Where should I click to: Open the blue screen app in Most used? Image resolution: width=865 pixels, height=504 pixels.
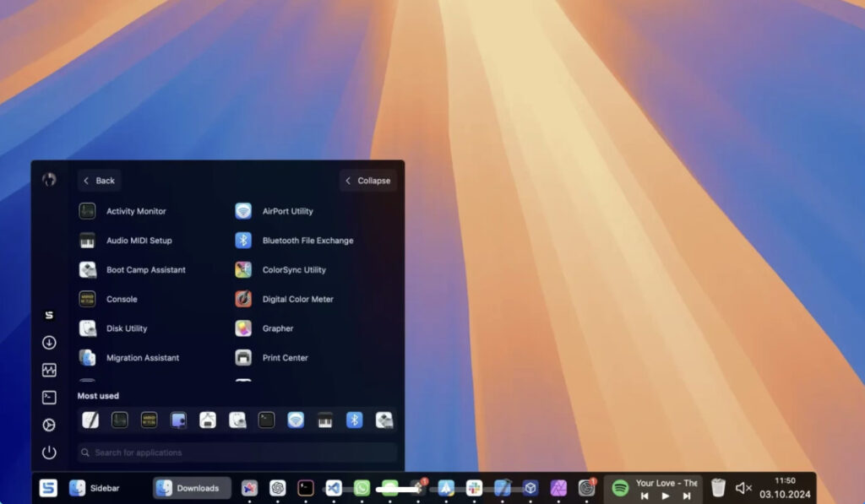point(178,420)
